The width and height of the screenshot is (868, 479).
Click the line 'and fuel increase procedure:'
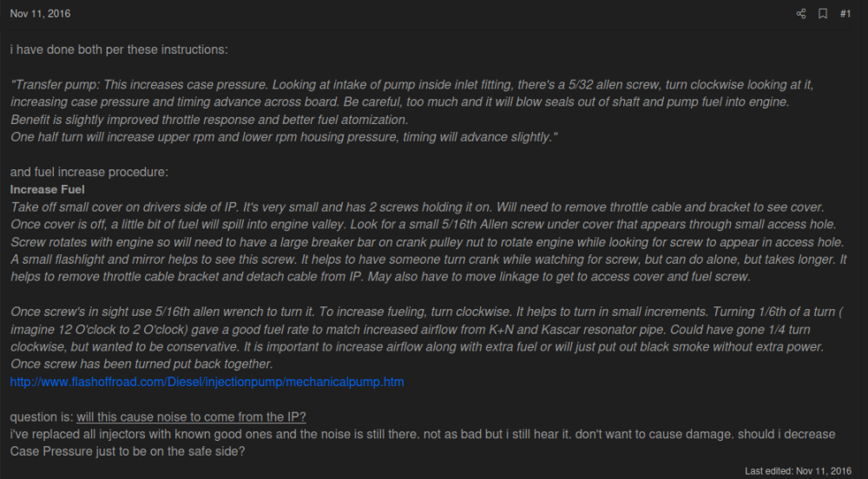pos(89,172)
